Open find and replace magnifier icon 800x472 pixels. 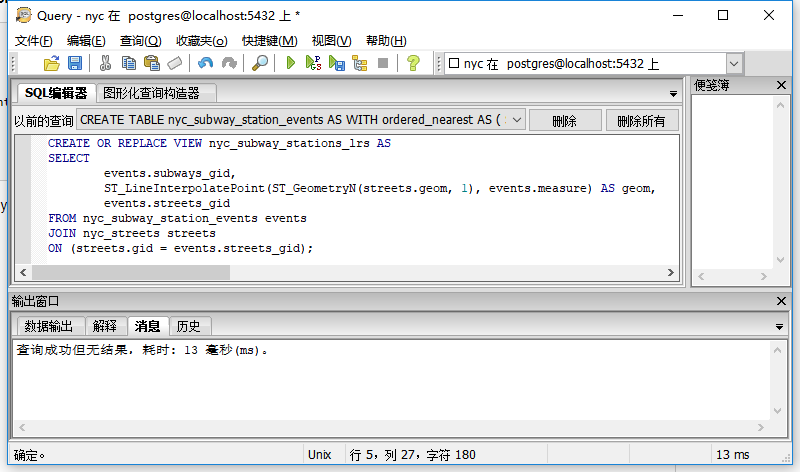260,63
